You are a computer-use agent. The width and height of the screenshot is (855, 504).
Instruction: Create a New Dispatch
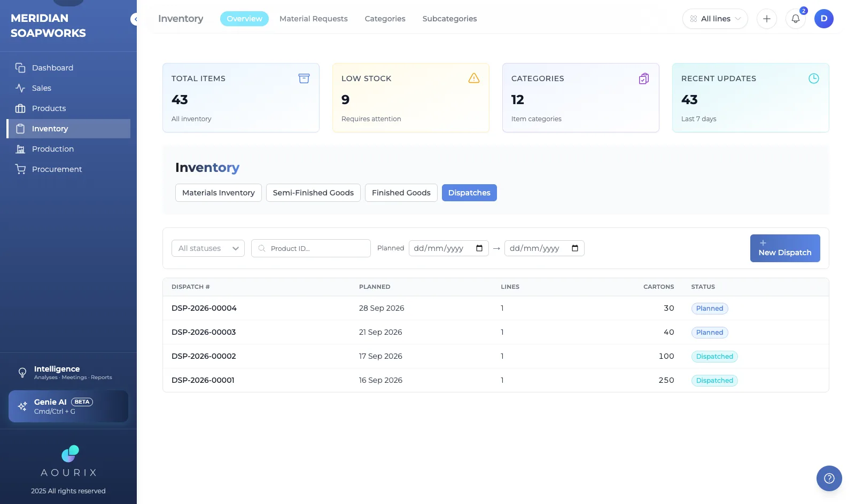click(x=785, y=248)
